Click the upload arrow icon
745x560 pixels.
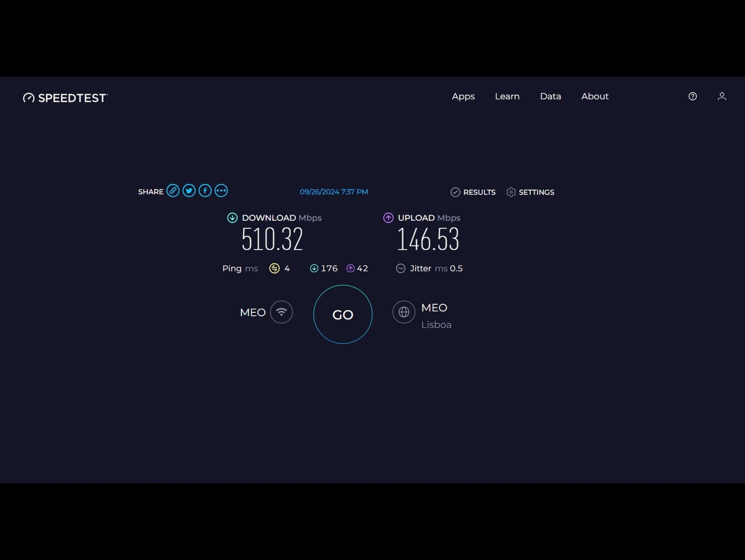[x=388, y=218]
